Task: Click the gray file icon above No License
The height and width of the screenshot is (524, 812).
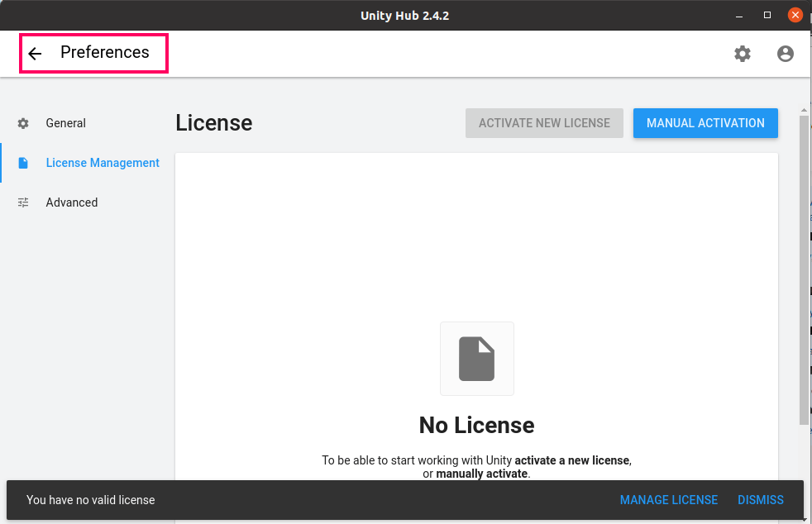Action: tap(477, 359)
